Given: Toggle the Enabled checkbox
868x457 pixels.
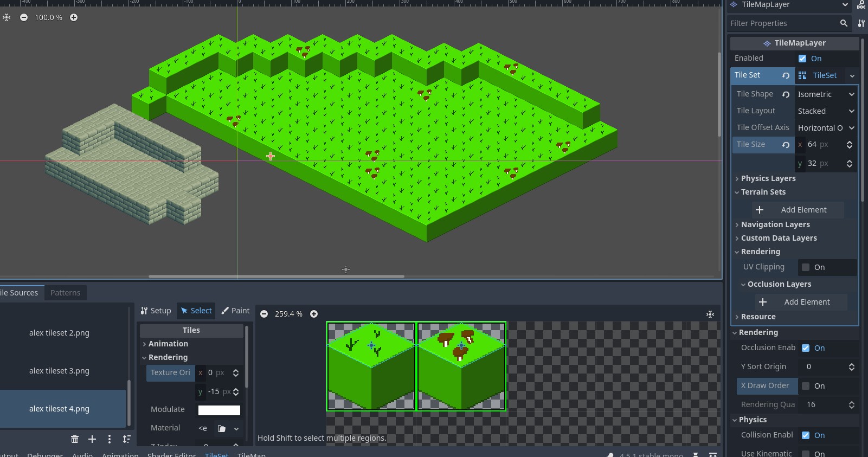Looking at the screenshot, I should [802, 59].
